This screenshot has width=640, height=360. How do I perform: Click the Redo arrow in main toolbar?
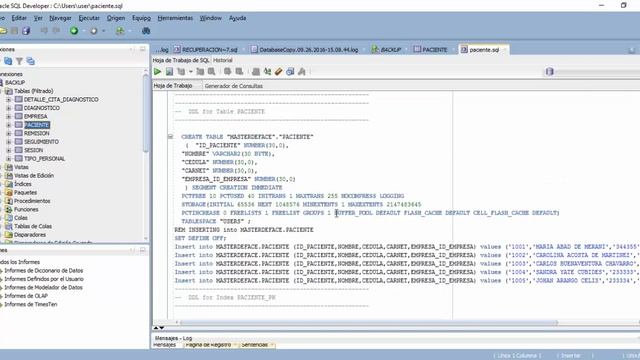point(56,31)
